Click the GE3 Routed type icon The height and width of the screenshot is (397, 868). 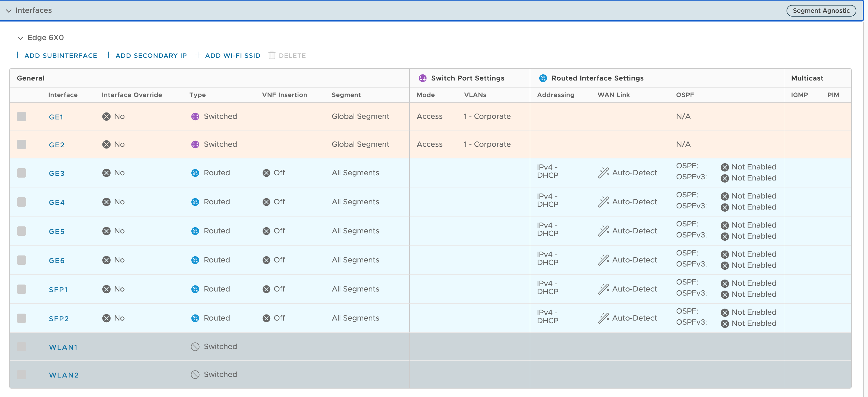pos(195,173)
